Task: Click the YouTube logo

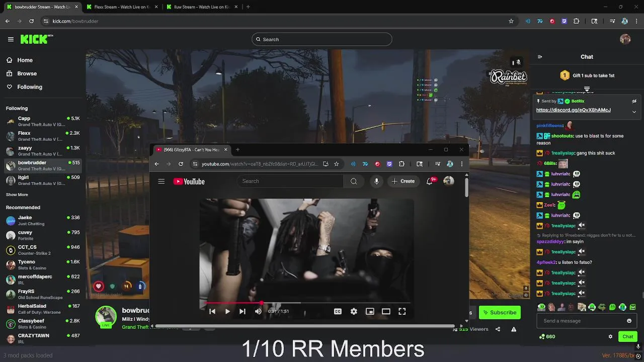Action: pos(189,182)
